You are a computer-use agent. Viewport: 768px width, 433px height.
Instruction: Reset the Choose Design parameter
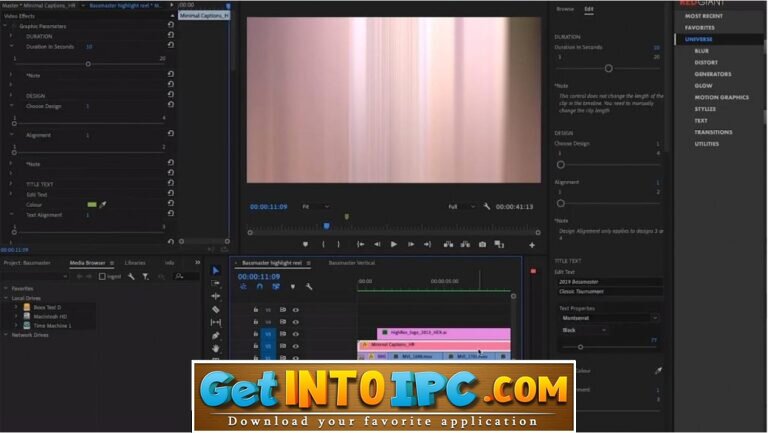point(170,104)
